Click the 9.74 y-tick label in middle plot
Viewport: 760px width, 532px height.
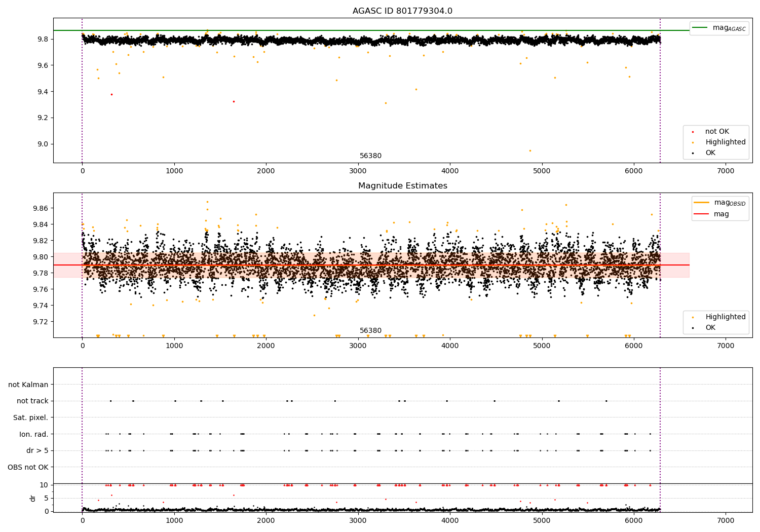[x=41, y=306]
